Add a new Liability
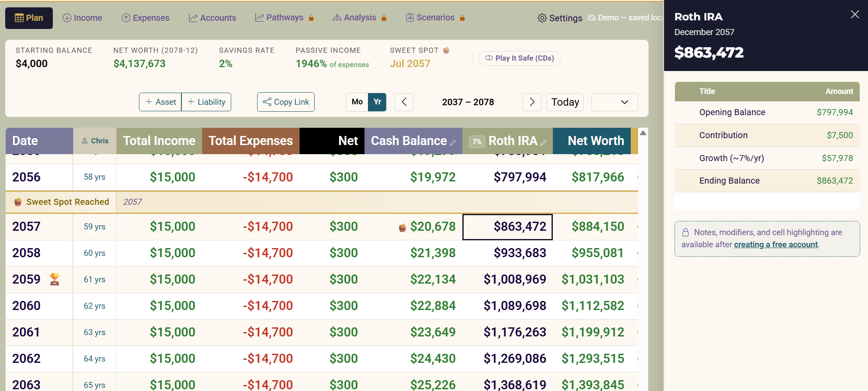This screenshot has width=868, height=391. [x=207, y=102]
